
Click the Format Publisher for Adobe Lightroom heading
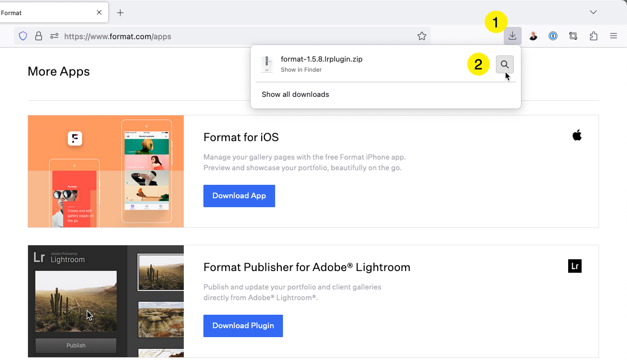[306, 267]
